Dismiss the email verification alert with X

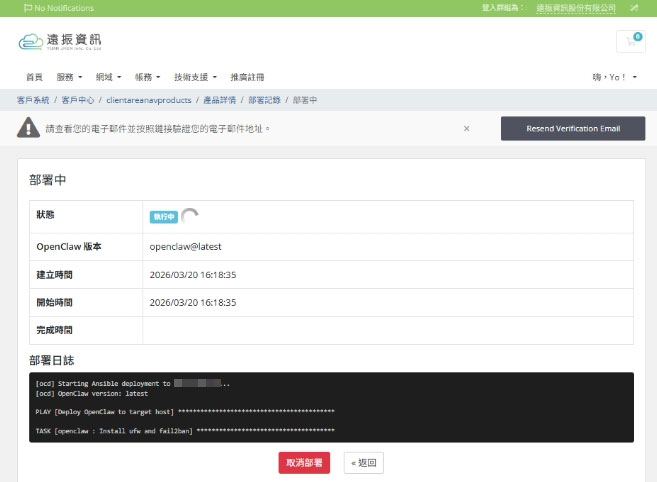[466, 129]
